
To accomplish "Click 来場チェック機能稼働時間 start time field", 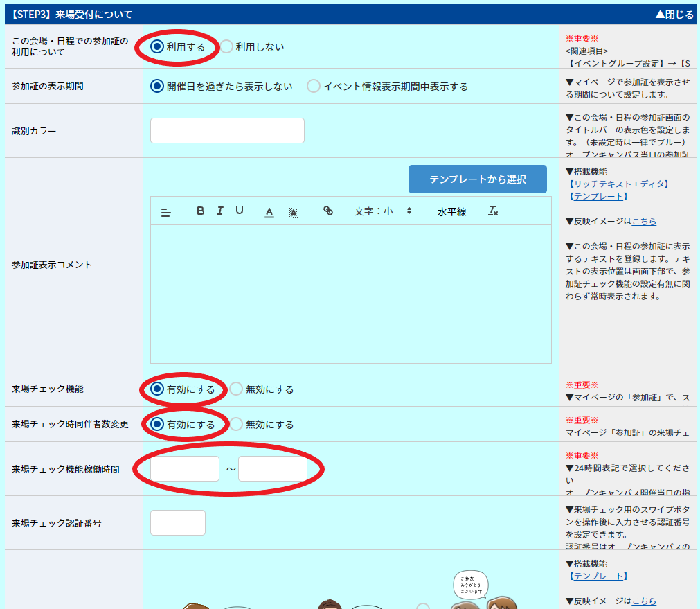I will [185, 469].
